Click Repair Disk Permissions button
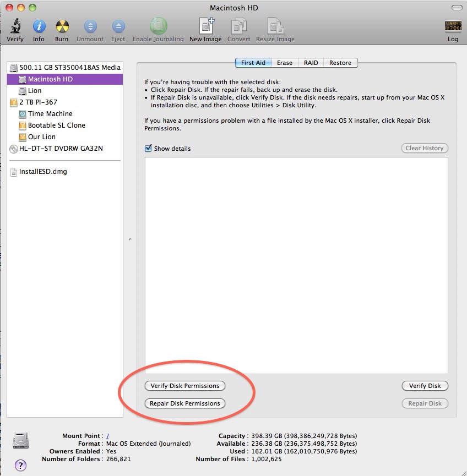Image resolution: width=467 pixels, height=476 pixels. [184, 403]
